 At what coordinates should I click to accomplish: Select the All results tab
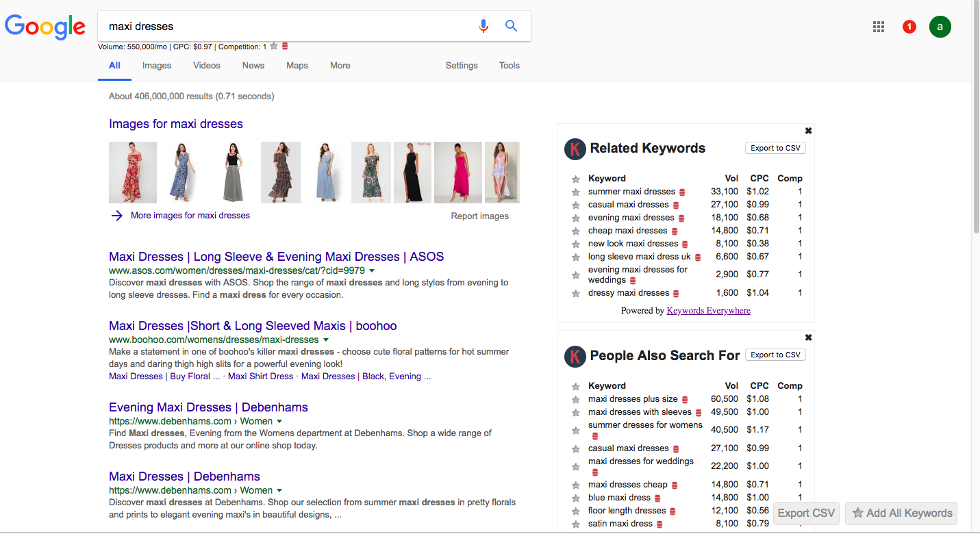coord(114,66)
